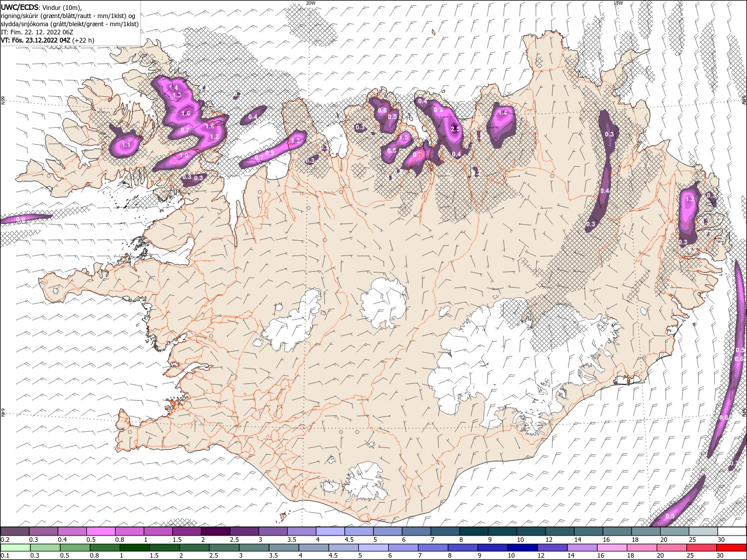
Task: Pick the top-row legend swatch labeled 7
Action: coord(445,531)
